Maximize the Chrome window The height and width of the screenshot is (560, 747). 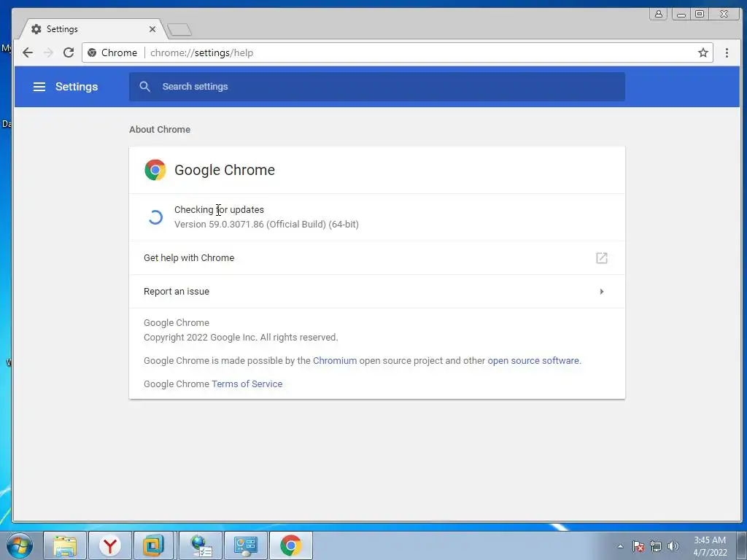(700, 15)
